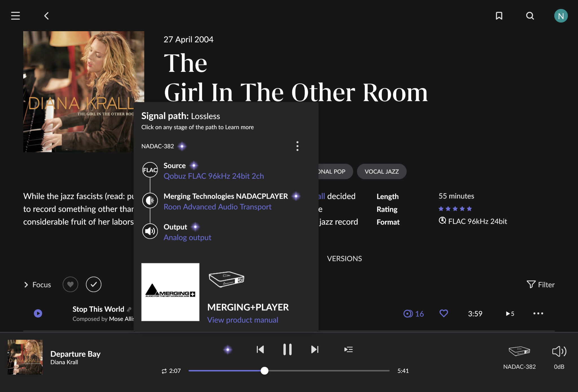578x392 pixels.
Task: Click the 5:41 total duration
Action: [x=403, y=371]
